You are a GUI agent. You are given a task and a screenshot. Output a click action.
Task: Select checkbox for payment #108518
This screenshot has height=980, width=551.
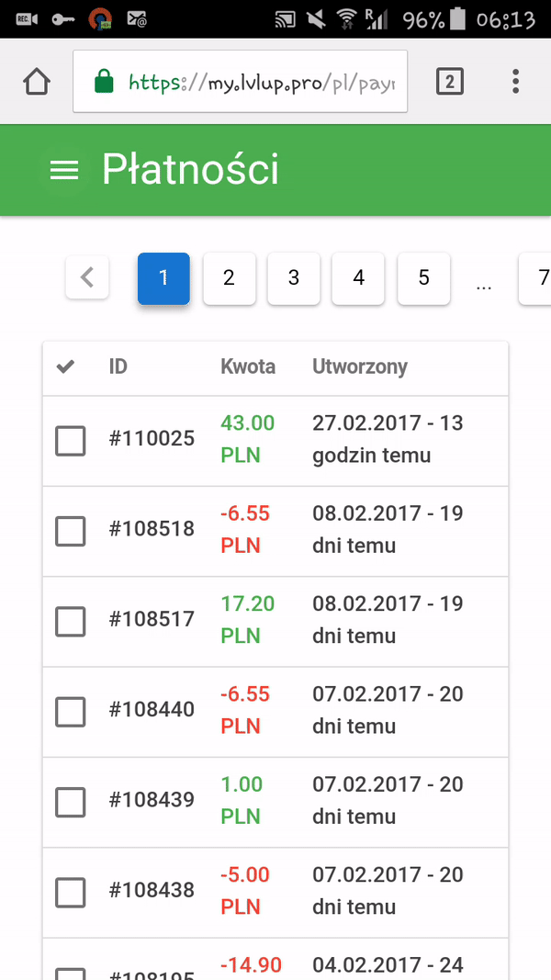click(71, 531)
